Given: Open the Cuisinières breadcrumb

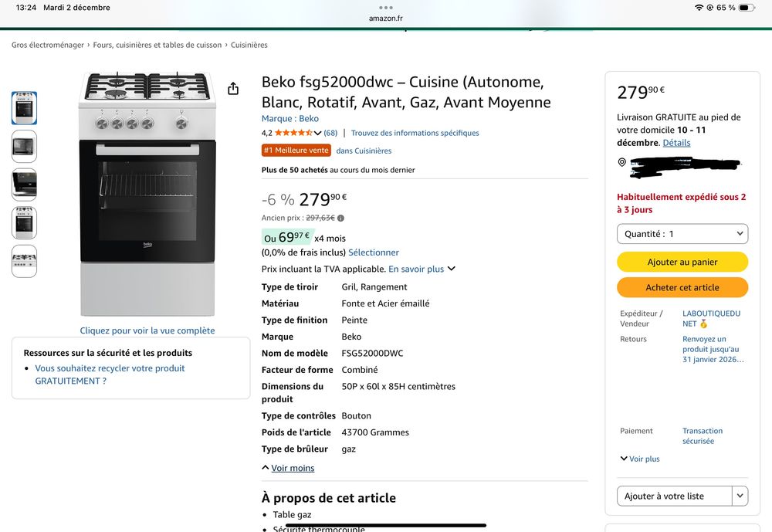Looking at the screenshot, I should click(249, 45).
